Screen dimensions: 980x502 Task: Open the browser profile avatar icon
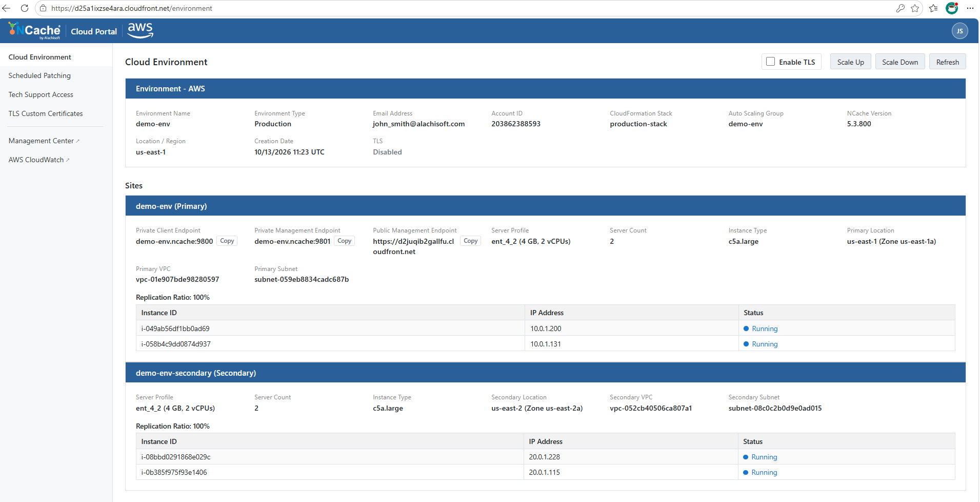952,8
